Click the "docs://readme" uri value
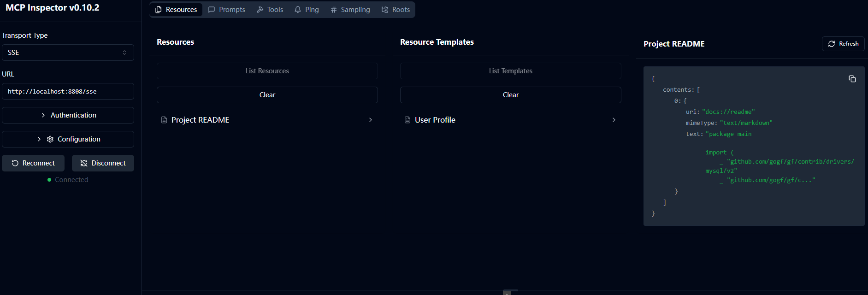 click(728, 112)
